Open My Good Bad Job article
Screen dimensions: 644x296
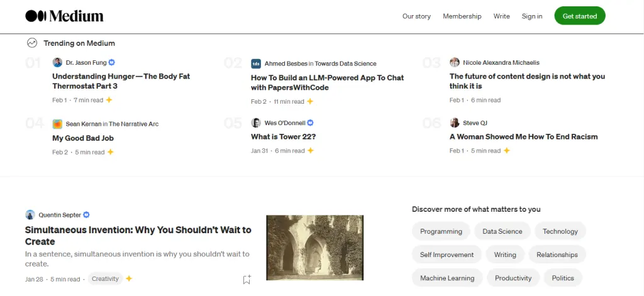pos(83,138)
